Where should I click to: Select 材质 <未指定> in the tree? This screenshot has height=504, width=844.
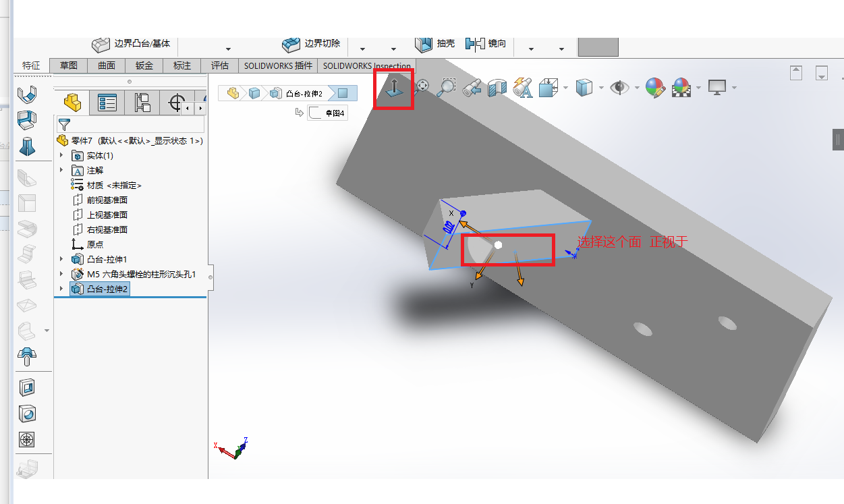(106, 185)
